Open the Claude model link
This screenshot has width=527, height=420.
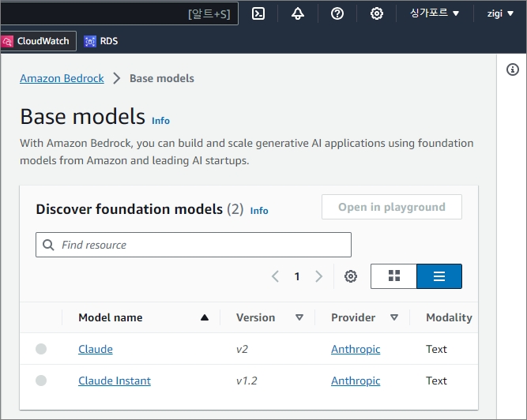tap(96, 349)
